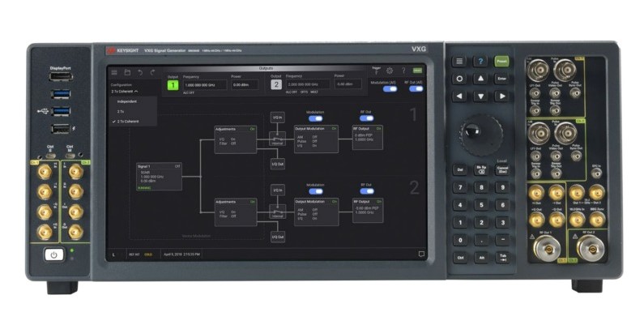Toggle the RF Out (All) switch
The width and height of the screenshot is (644, 325).
coord(416,89)
